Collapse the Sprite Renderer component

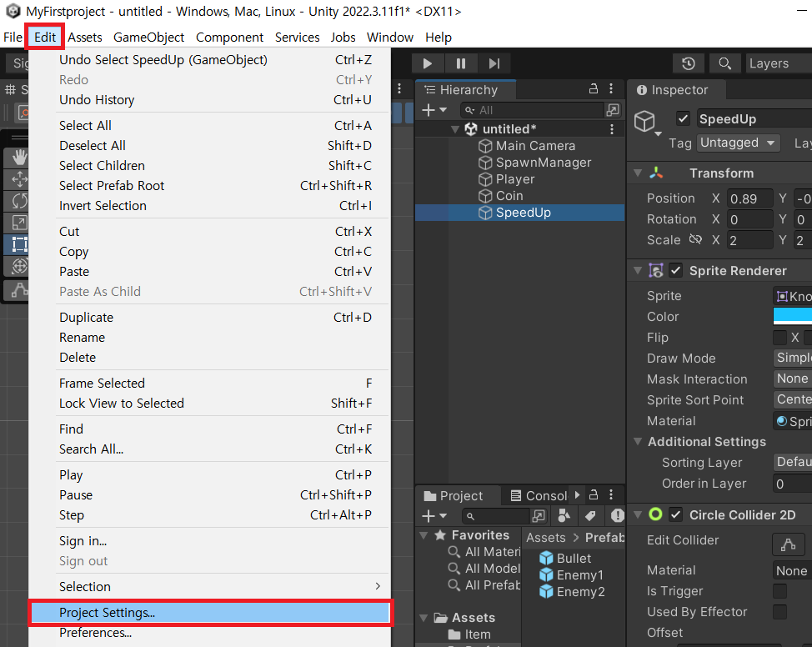tap(638, 270)
